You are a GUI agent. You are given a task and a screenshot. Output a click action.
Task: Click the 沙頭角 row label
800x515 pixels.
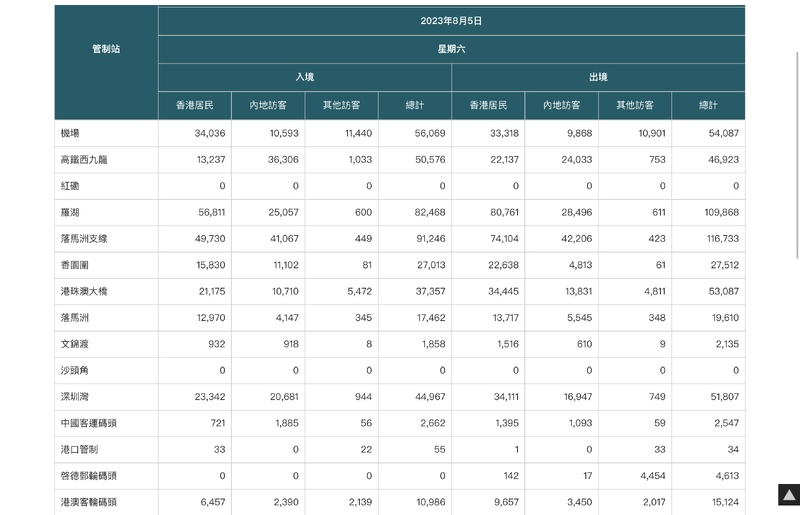click(x=74, y=371)
